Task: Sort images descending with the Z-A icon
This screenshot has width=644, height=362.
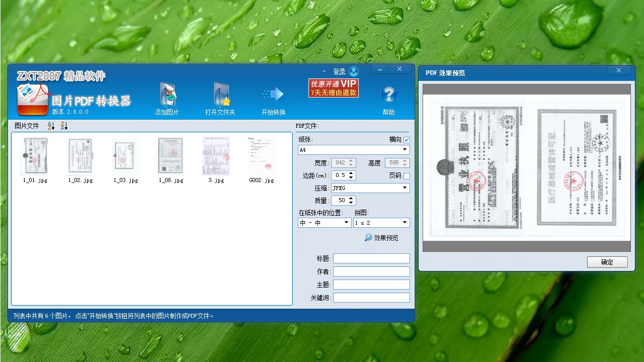Action: (x=63, y=126)
